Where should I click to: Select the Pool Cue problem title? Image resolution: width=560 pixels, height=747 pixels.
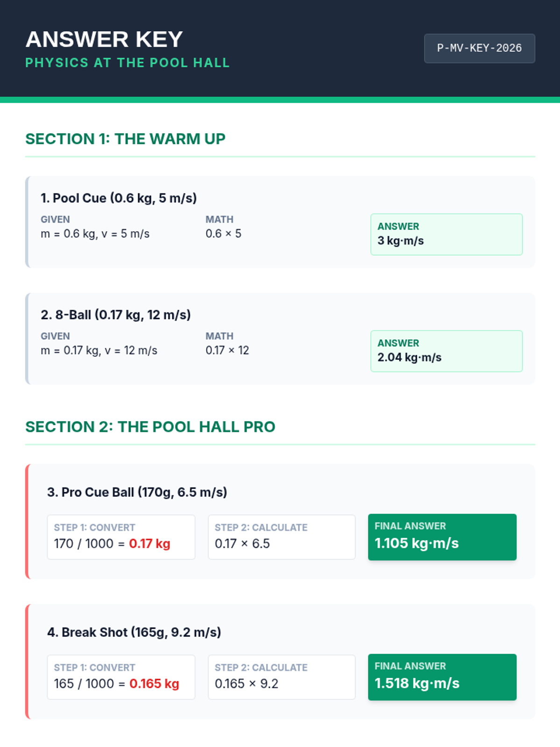click(x=119, y=198)
